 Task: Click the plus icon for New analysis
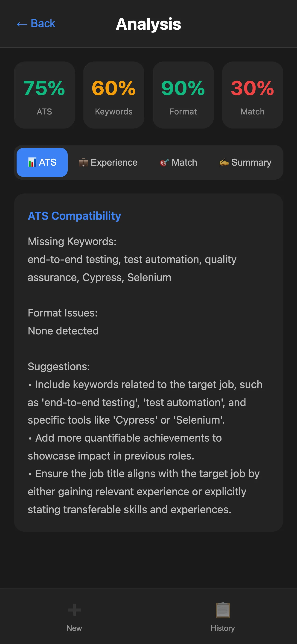pyautogui.click(x=74, y=610)
